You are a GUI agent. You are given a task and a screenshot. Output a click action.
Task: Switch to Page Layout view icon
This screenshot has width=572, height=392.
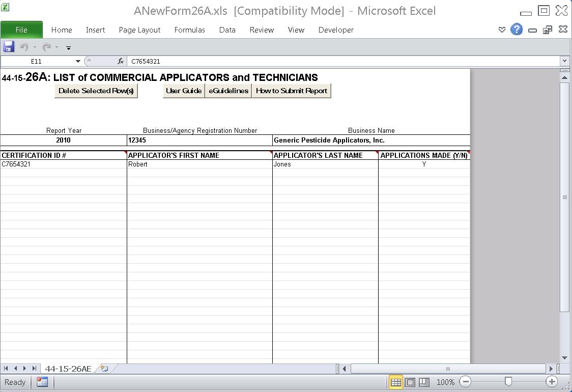point(410,382)
